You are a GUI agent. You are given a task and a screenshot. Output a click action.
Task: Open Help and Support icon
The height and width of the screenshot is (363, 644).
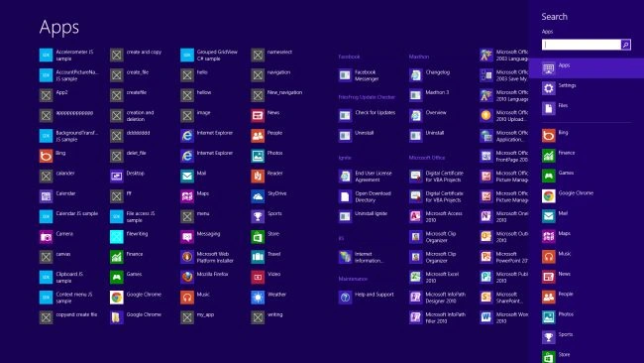click(345, 298)
